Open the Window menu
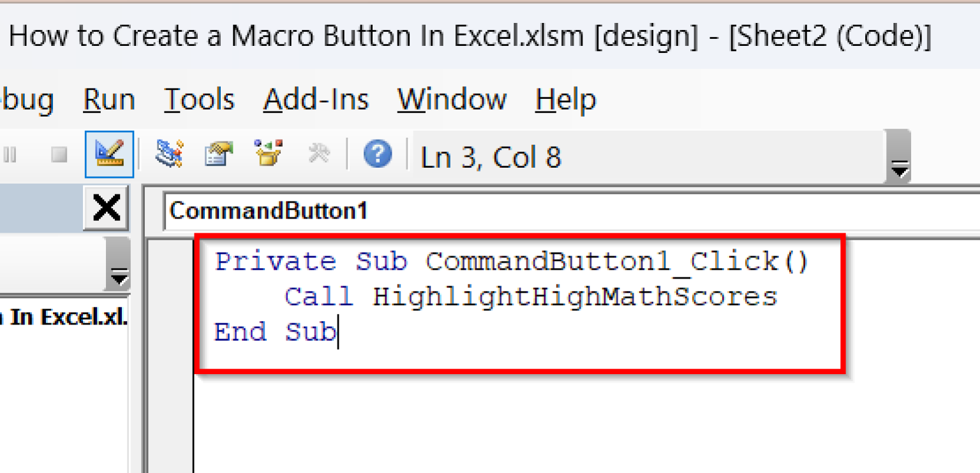The image size is (980, 473). (451, 99)
